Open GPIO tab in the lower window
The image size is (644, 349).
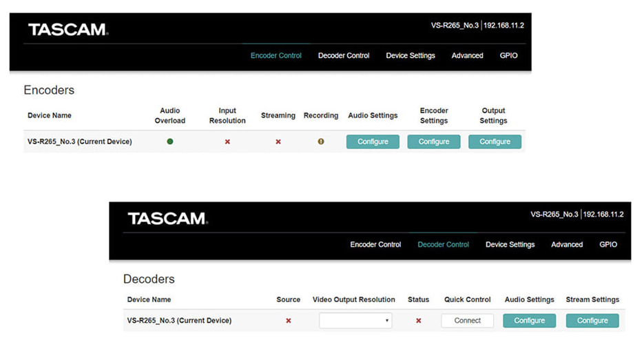608,245
